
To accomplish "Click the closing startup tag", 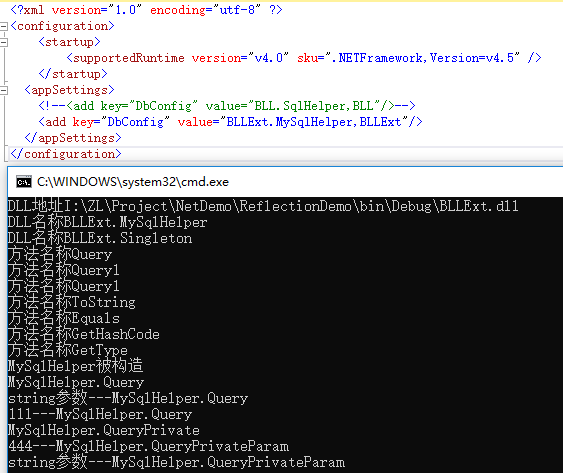I will (x=73, y=74).
